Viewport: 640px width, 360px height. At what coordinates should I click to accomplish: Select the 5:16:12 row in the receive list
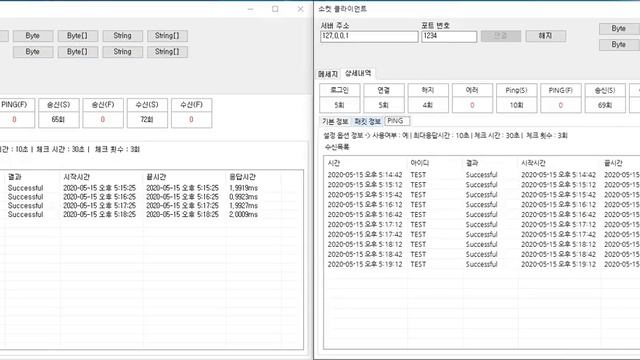click(482, 204)
